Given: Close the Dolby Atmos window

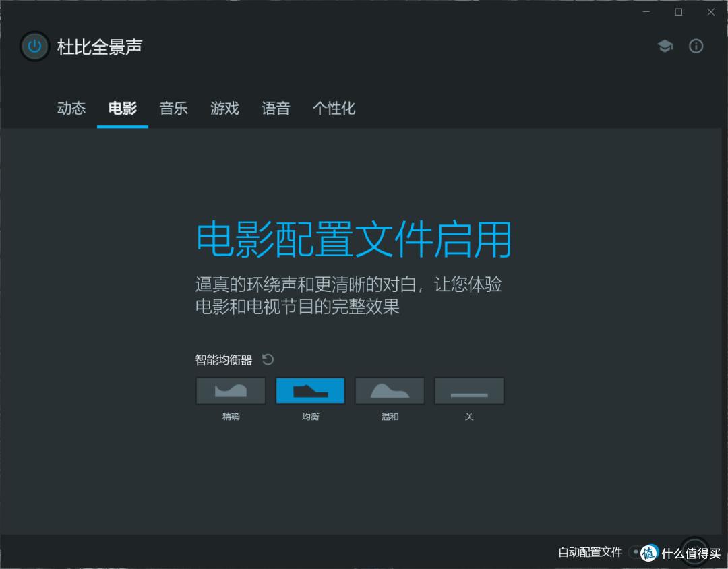Looking at the screenshot, I should (711, 12).
